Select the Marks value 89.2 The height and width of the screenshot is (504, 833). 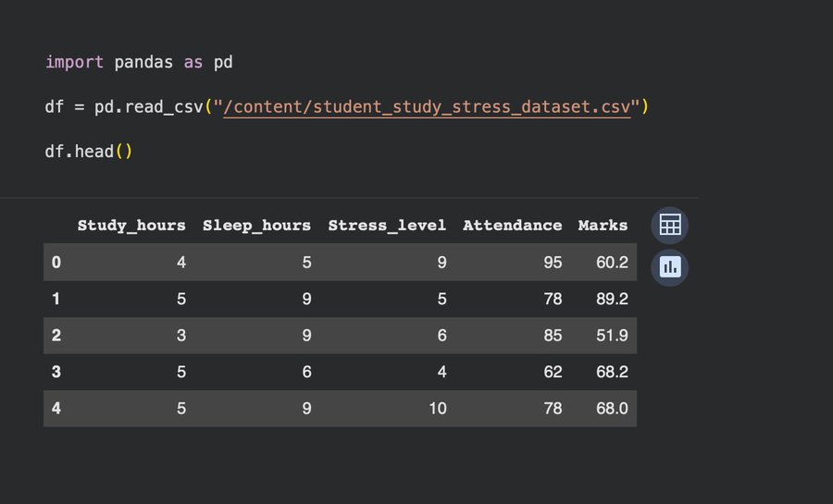[612, 299]
